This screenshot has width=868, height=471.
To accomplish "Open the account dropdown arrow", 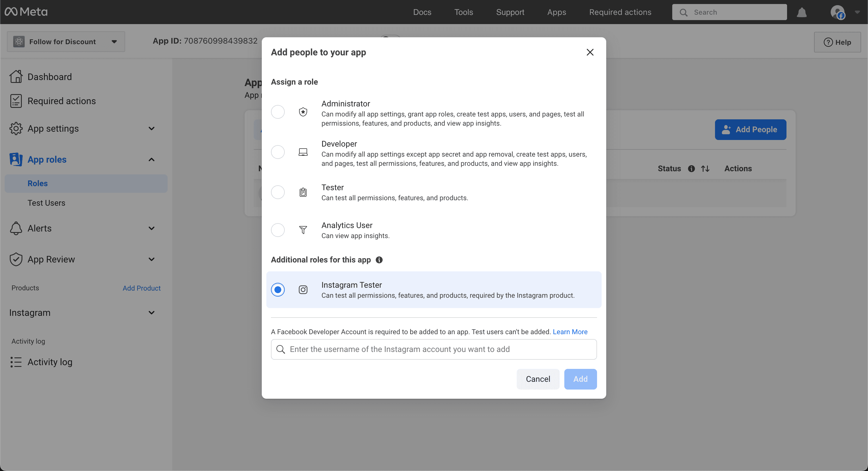I will (857, 12).
